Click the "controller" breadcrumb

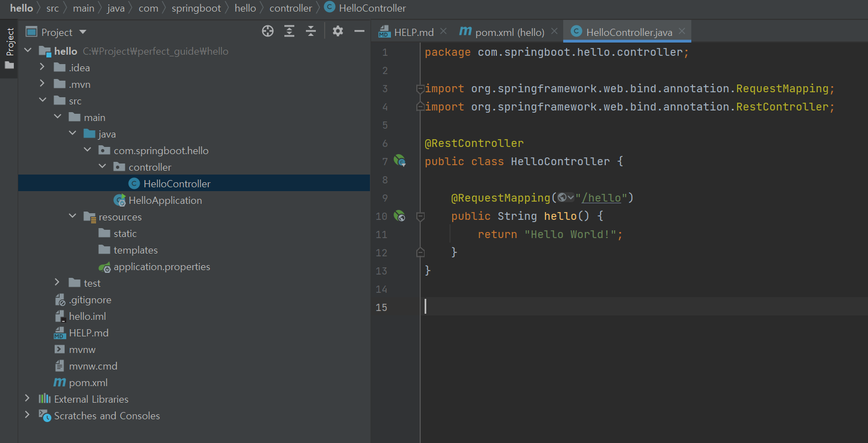point(290,8)
